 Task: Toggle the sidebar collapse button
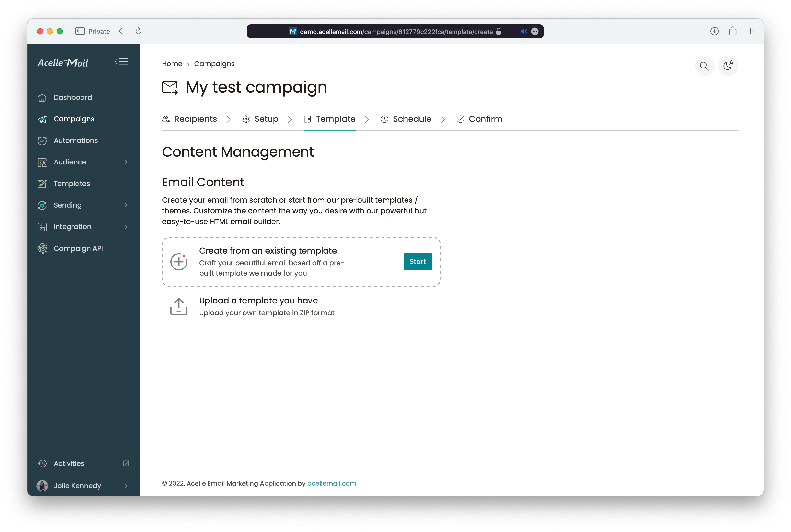(x=121, y=61)
